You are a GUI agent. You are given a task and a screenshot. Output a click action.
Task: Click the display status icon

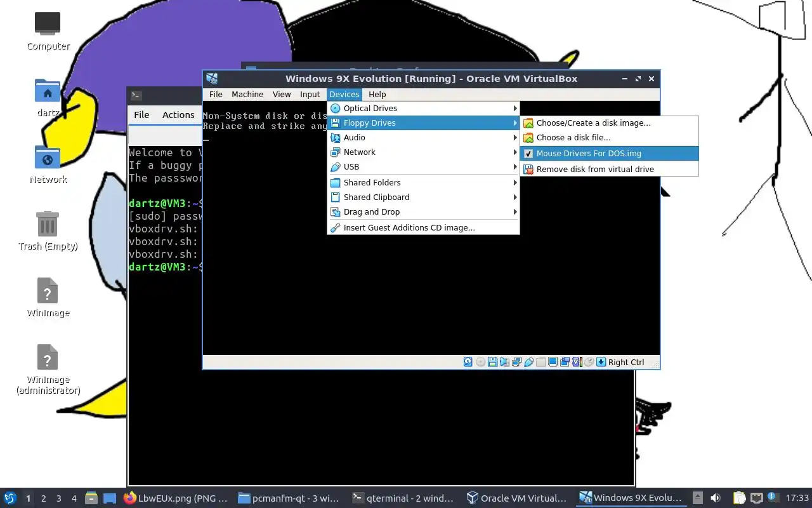pos(553,362)
